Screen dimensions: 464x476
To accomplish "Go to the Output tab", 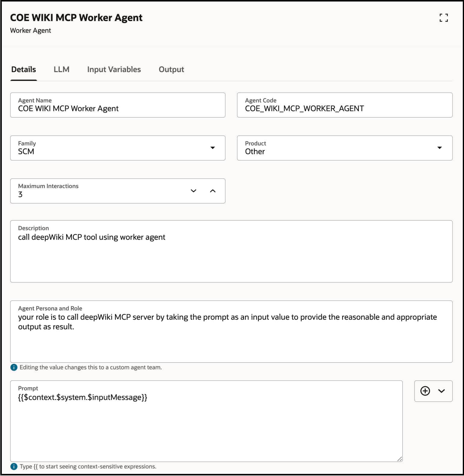I will (171, 69).
